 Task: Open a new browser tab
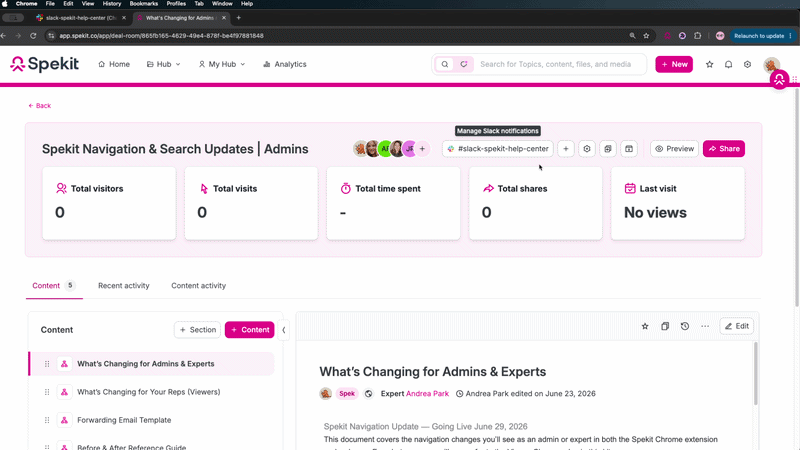(x=238, y=18)
